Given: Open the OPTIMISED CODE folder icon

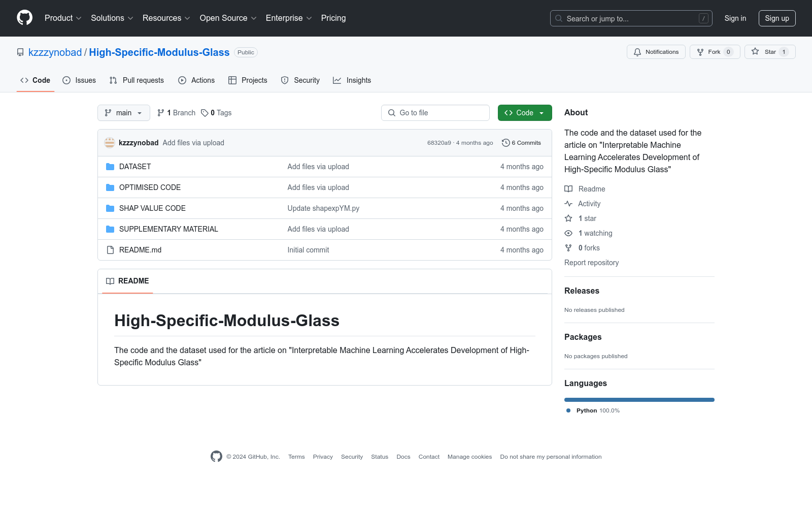Looking at the screenshot, I should click(x=110, y=187).
